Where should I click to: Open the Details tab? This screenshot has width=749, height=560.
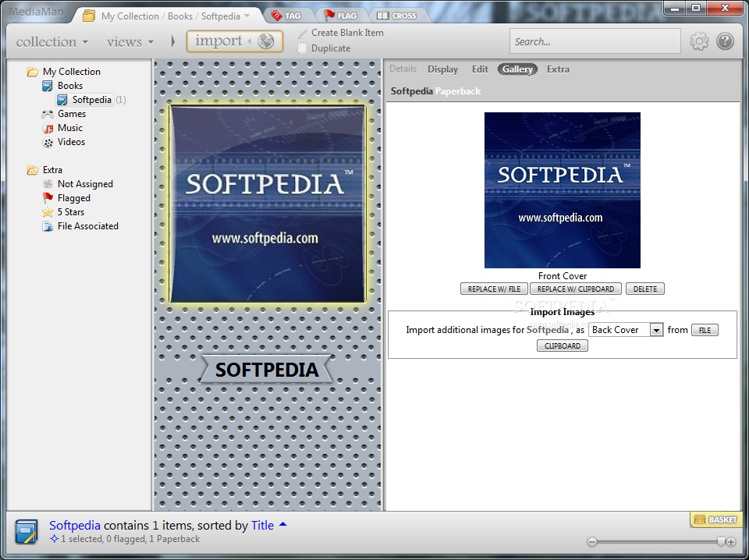pos(403,69)
